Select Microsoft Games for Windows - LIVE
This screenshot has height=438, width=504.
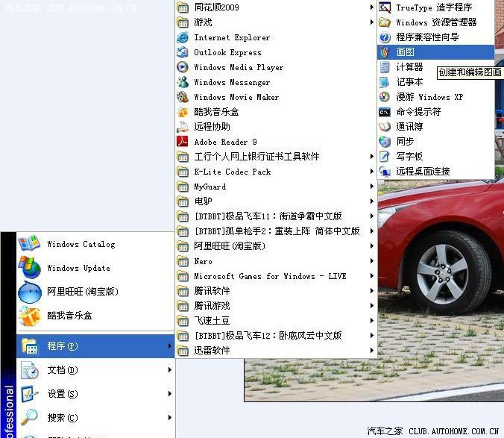[x=276, y=276]
